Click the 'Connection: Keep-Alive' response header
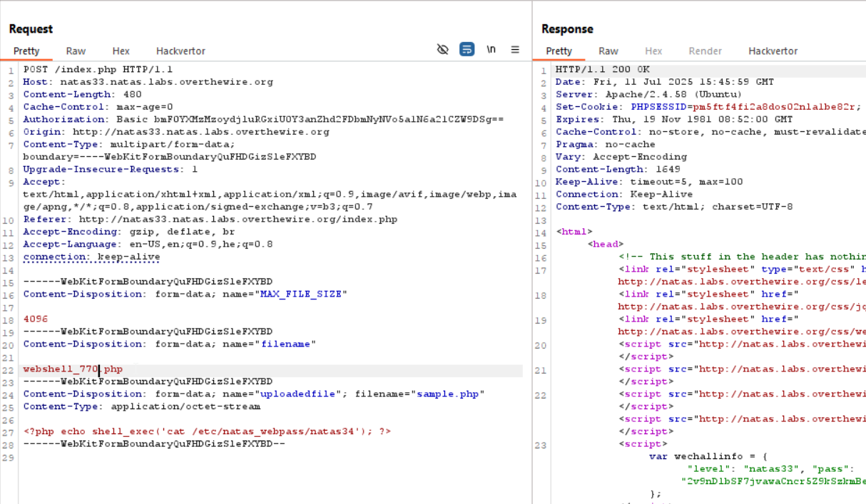The height and width of the screenshot is (504, 866). click(x=624, y=194)
